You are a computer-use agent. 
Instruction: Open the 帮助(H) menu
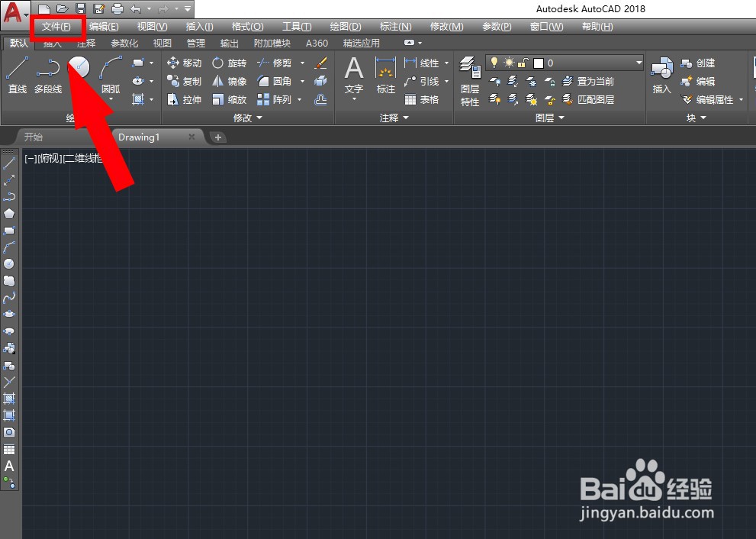pos(597,27)
